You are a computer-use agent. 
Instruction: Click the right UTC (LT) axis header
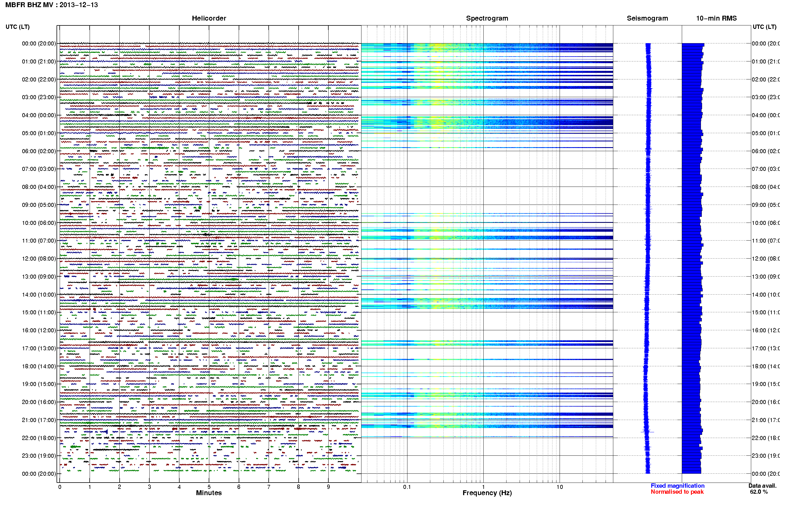(764, 27)
